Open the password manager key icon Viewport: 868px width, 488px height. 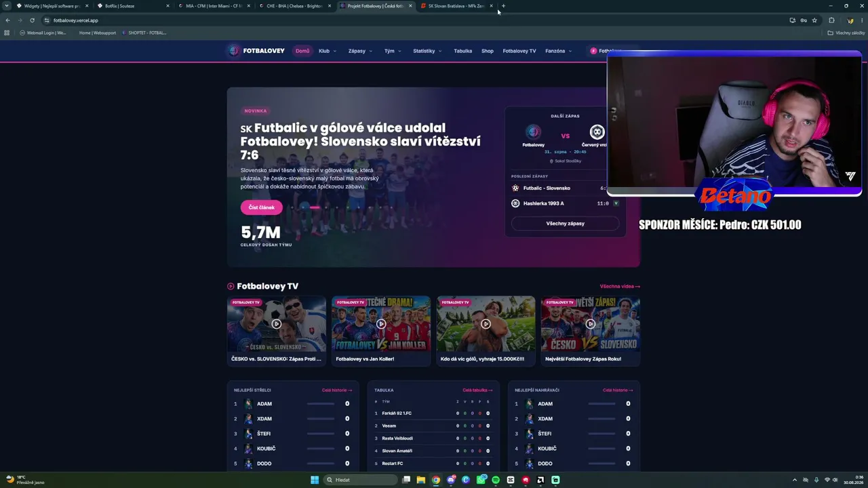(804, 20)
